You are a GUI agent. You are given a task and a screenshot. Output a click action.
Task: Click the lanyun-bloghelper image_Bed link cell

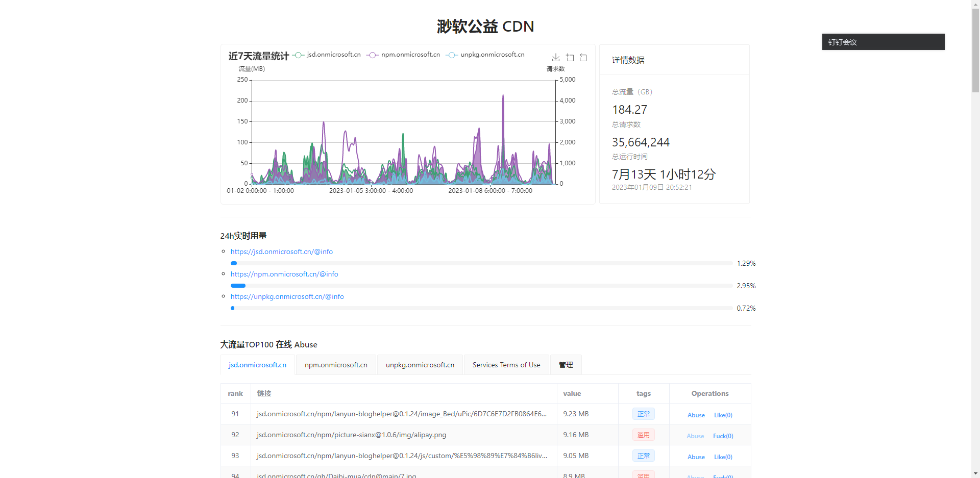click(x=404, y=414)
